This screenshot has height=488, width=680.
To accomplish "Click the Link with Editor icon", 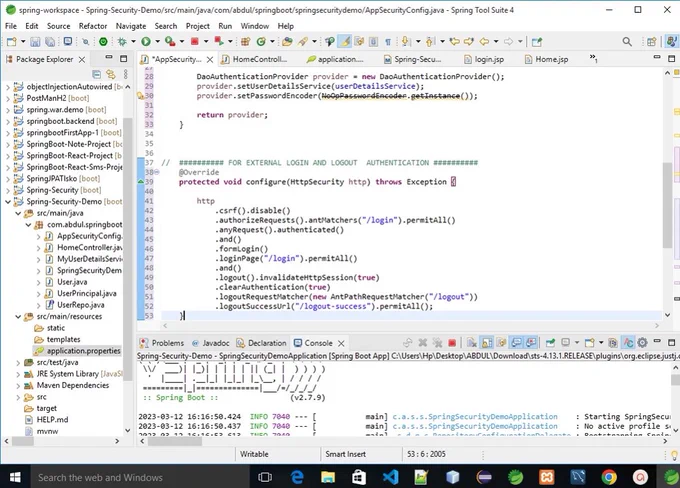I will click(111, 74).
